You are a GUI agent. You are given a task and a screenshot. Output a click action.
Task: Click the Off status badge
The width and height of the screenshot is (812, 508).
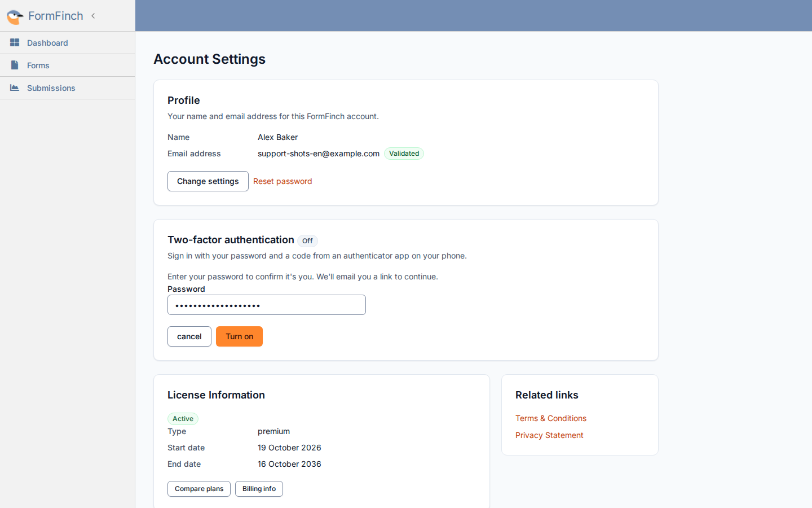tap(307, 241)
